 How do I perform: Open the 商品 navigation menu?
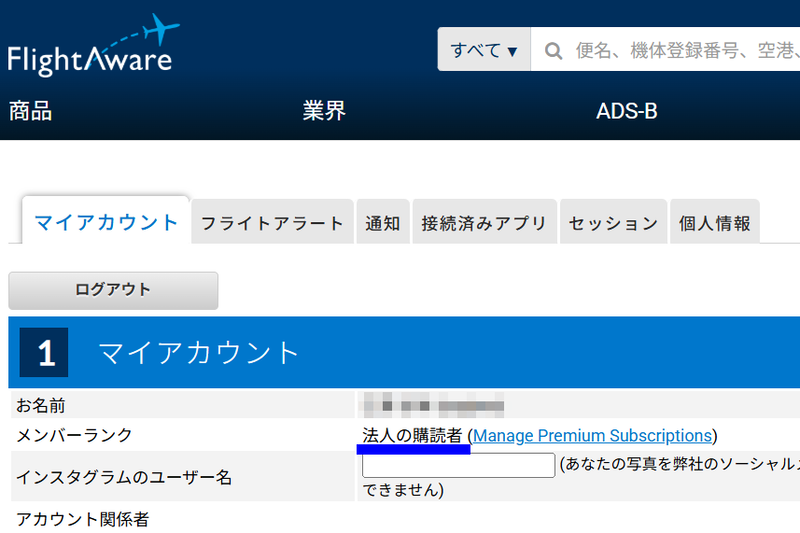pyautogui.click(x=30, y=111)
